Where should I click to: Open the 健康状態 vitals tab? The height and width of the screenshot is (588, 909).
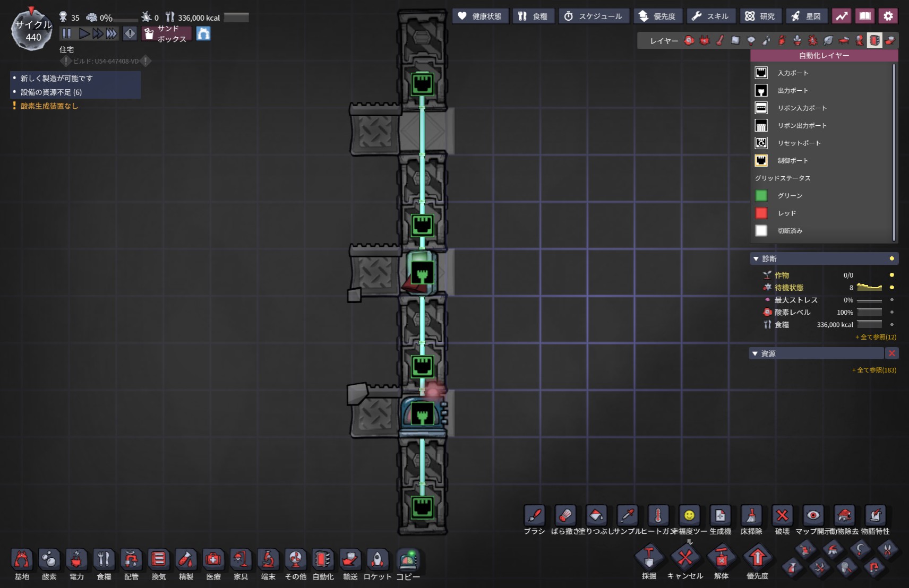point(480,16)
